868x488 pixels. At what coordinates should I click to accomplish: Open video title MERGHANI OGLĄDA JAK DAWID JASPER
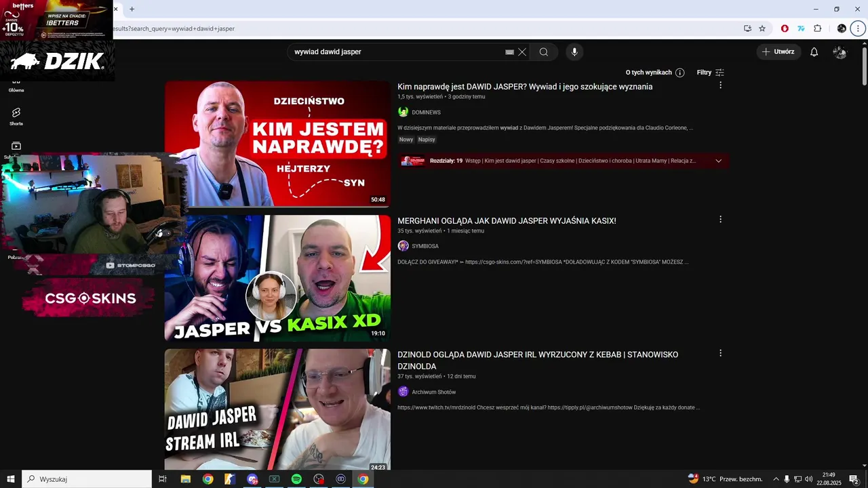click(x=507, y=221)
